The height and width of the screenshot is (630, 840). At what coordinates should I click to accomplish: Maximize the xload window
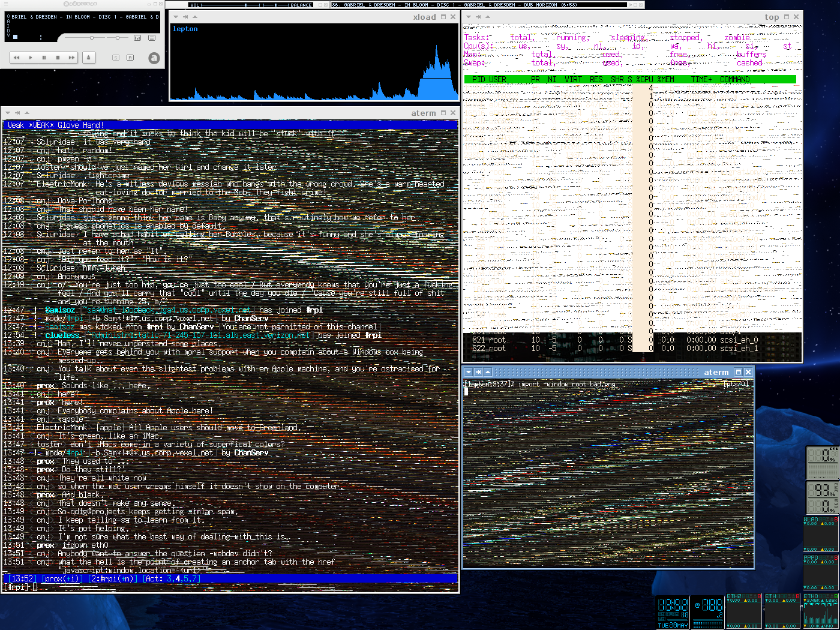[x=443, y=17]
